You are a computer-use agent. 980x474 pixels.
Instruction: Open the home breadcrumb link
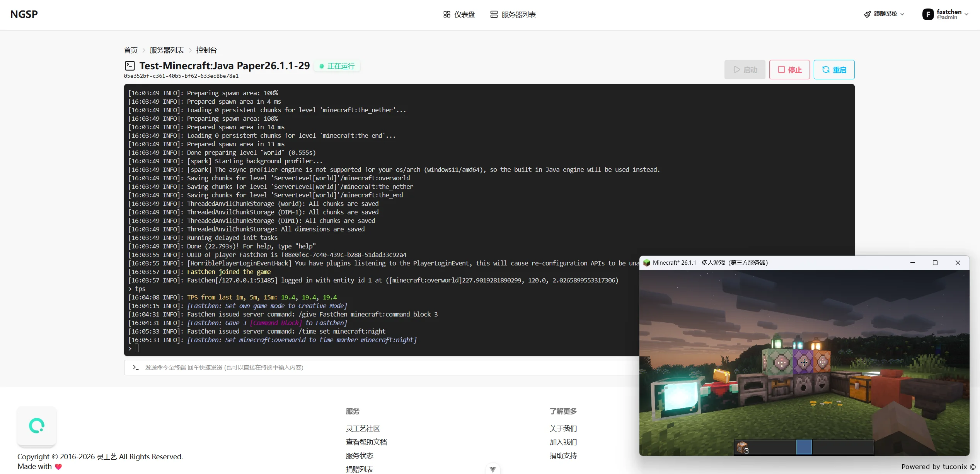pos(130,50)
